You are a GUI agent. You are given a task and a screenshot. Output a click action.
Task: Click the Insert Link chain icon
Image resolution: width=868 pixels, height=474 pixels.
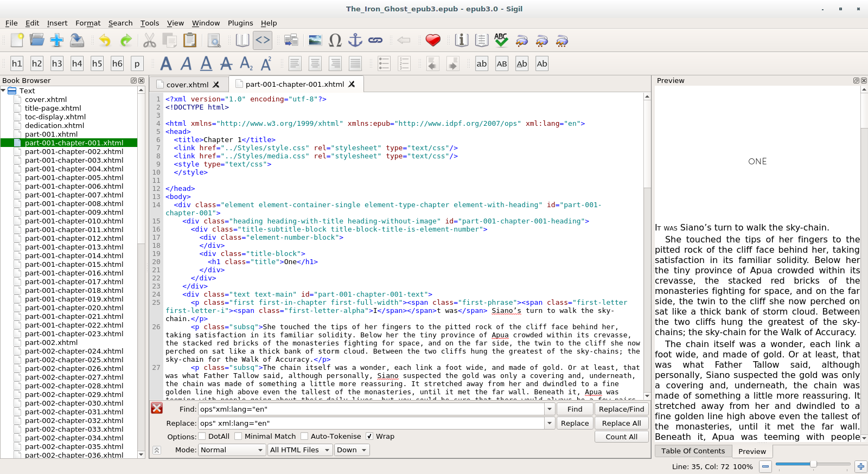click(375, 41)
